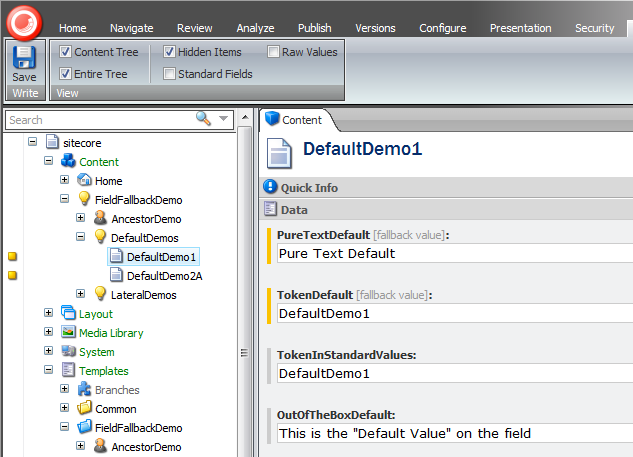Viewport: 633px width, 457px height.
Task: Open the search options dropdown arrow
Action: 223,119
